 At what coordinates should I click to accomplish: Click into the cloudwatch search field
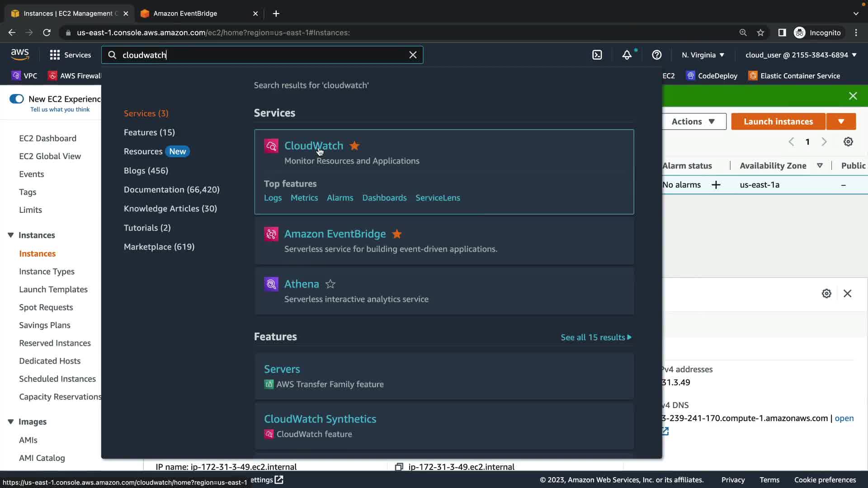click(262, 55)
